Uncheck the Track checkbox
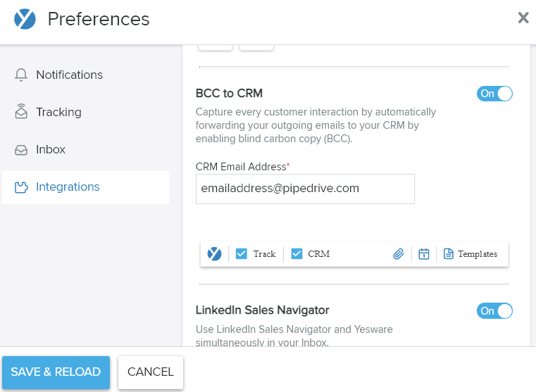 pyautogui.click(x=242, y=253)
